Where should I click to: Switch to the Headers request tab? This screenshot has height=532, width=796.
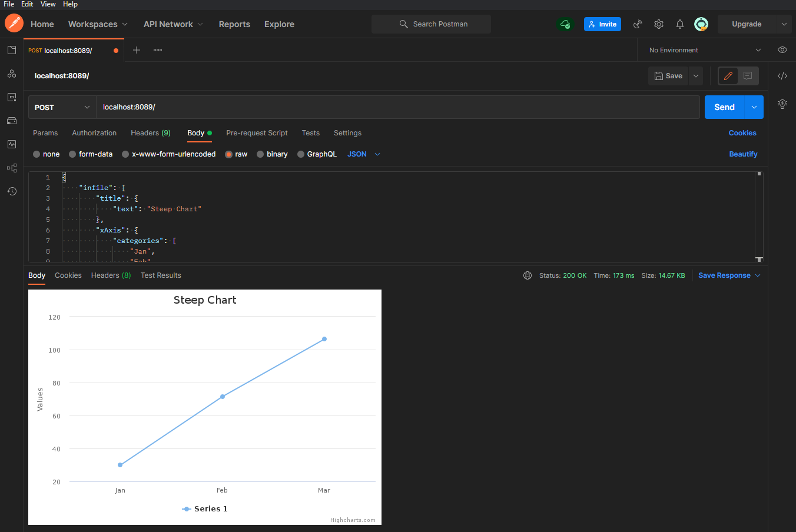click(x=150, y=133)
